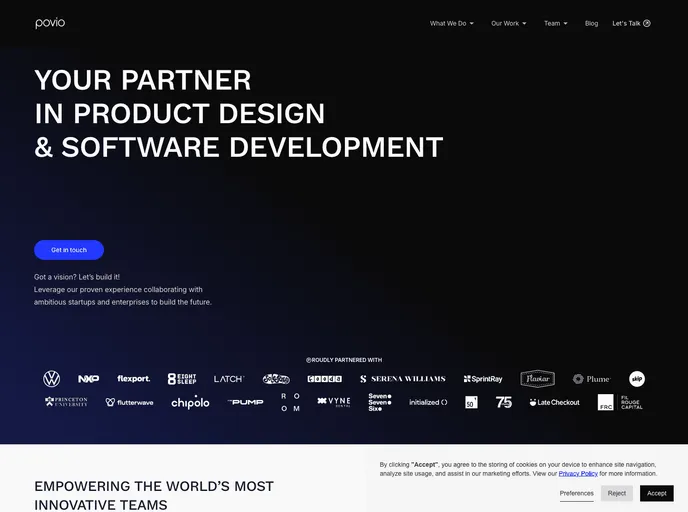The image size is (688, 512).
Task: Click the 75 logo
Action: coord(504,402)
